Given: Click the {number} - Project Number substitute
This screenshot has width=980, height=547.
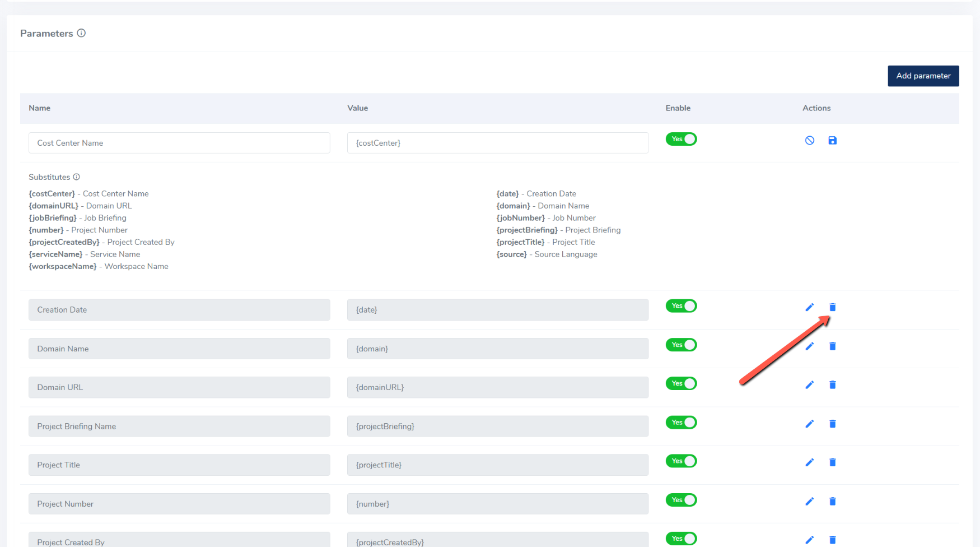Looking at the screenshot, I should [x=78, y=230].
